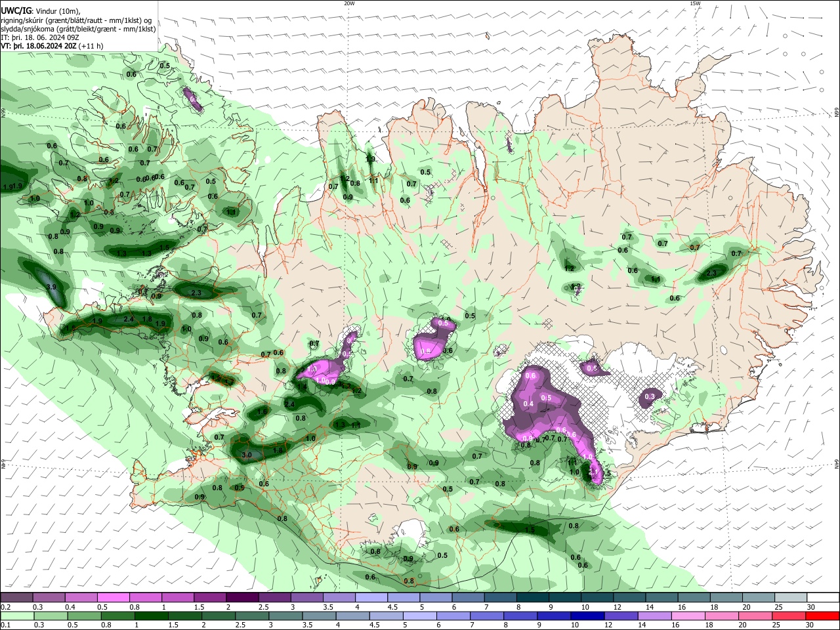
Task: Click the 'rigning/skúrir' legend description line
Action: [76, 20]
